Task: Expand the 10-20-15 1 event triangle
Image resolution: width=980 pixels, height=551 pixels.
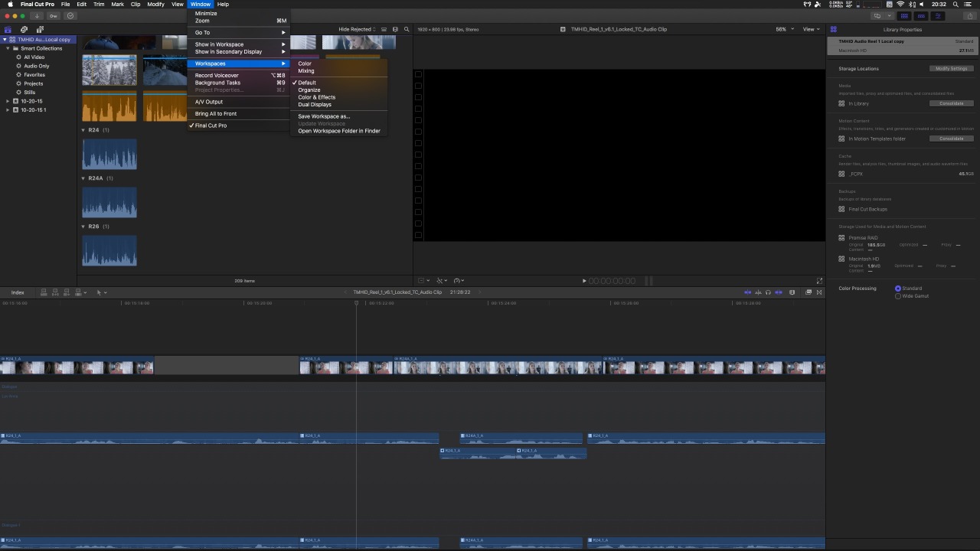Action: (8, 110)
